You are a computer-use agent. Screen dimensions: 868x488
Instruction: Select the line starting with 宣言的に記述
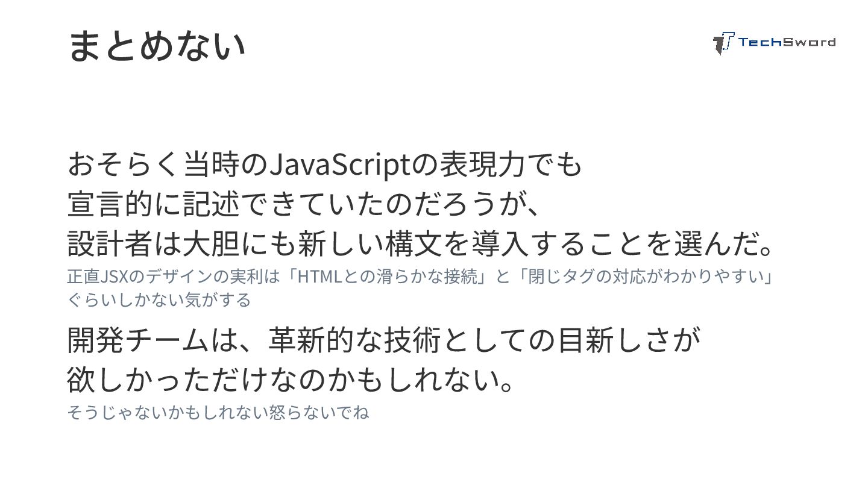(x=307, y=205)
